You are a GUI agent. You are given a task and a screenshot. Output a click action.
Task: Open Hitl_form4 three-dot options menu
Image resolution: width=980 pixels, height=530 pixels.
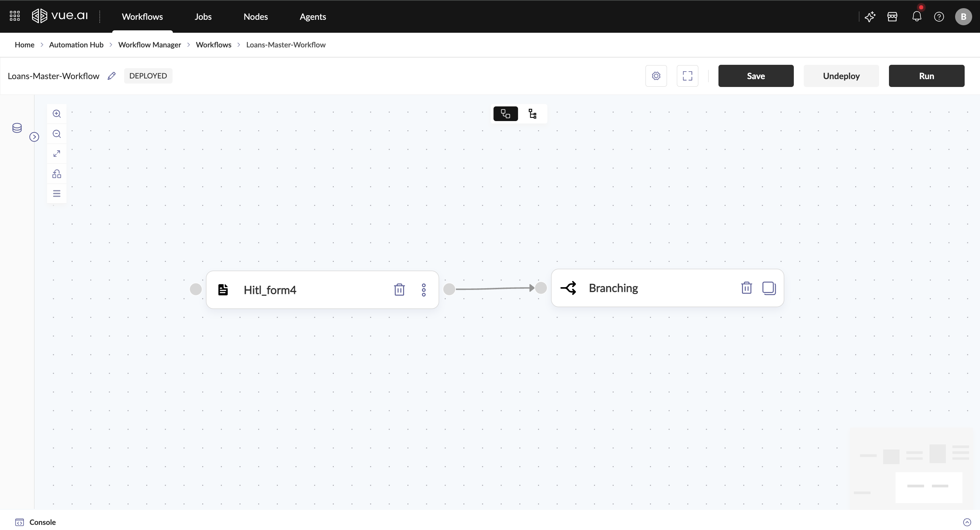(x=424, y=290)
